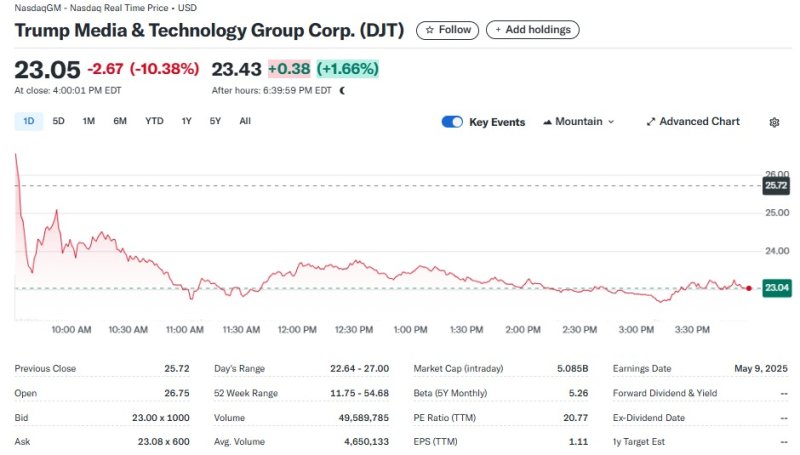
Task: Click the after-hours moon icon
Action: (x=342, y=91)
